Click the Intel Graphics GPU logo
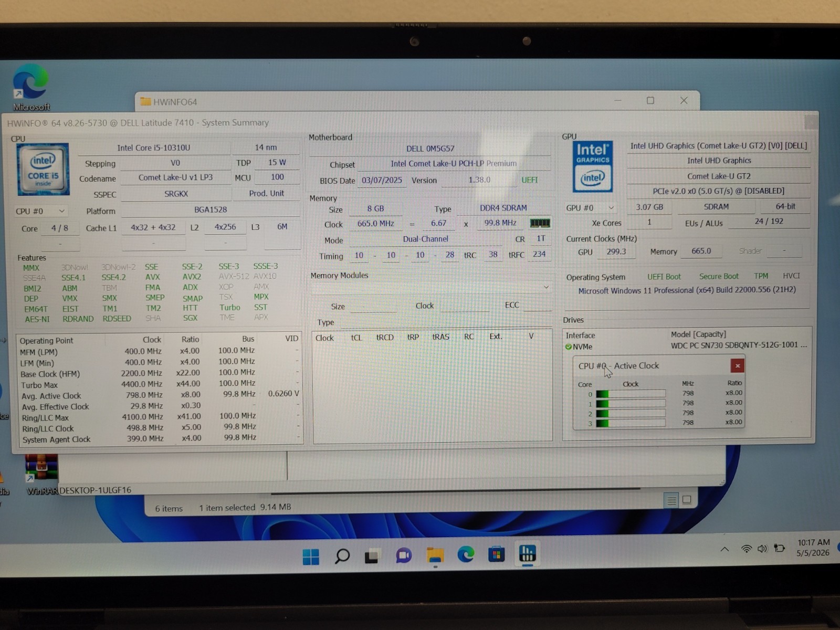Screen dimensions: 840x630 (592, 166)
